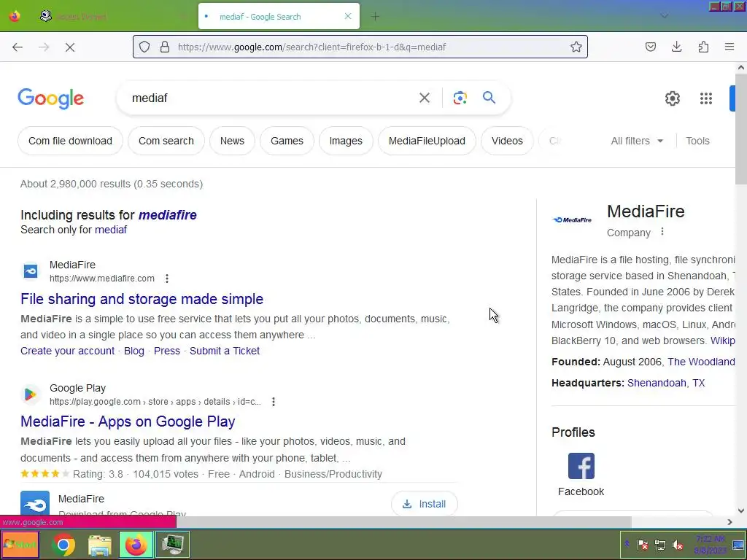List all tabs dropdown arrow
This screenshot has height=560, width=747.
point(664,16)
